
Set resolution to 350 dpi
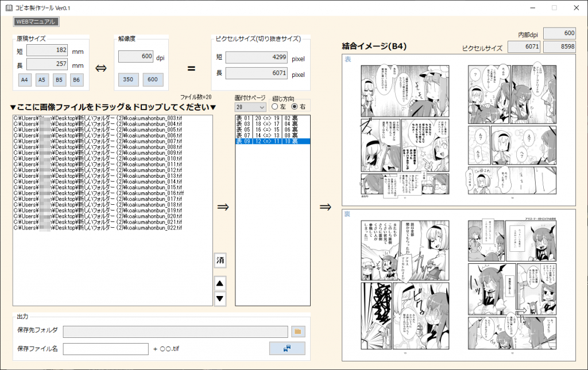click(x=129, y=80)
